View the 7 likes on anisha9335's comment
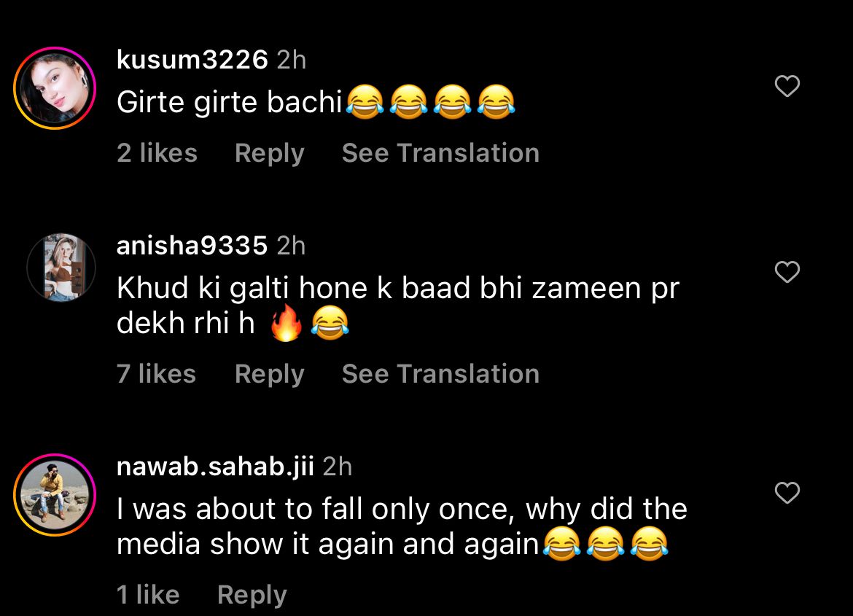This screenshot has height=616, width=853. (x=156, y=374)
